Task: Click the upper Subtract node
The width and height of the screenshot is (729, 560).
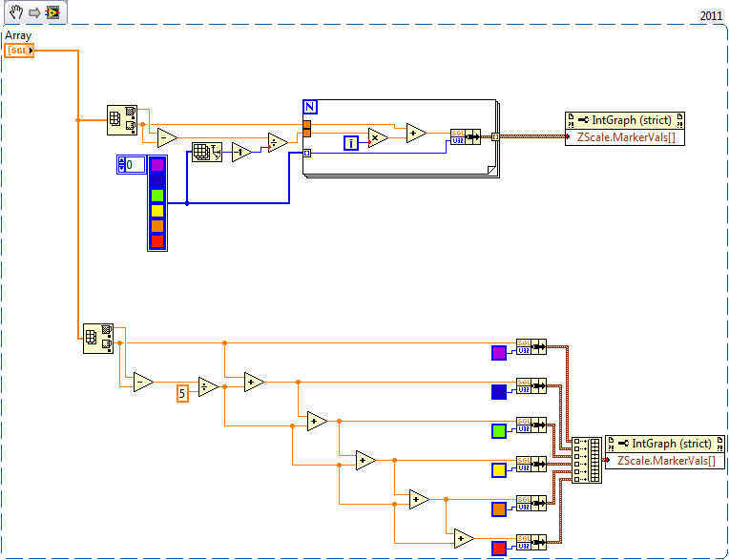Action: (x=167, y=138)
